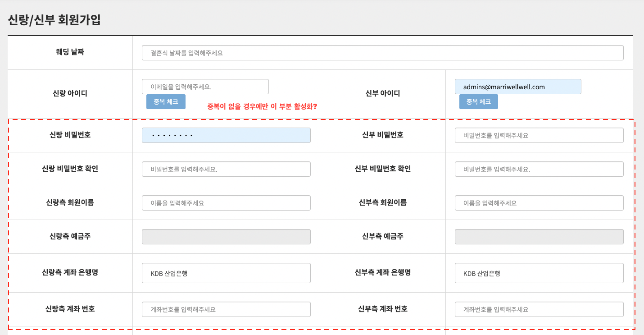Viewport: 644px width, 335px height.
Task: Click bride ID field containing admins@marriwellwell.com
Action: pos(517,87)
